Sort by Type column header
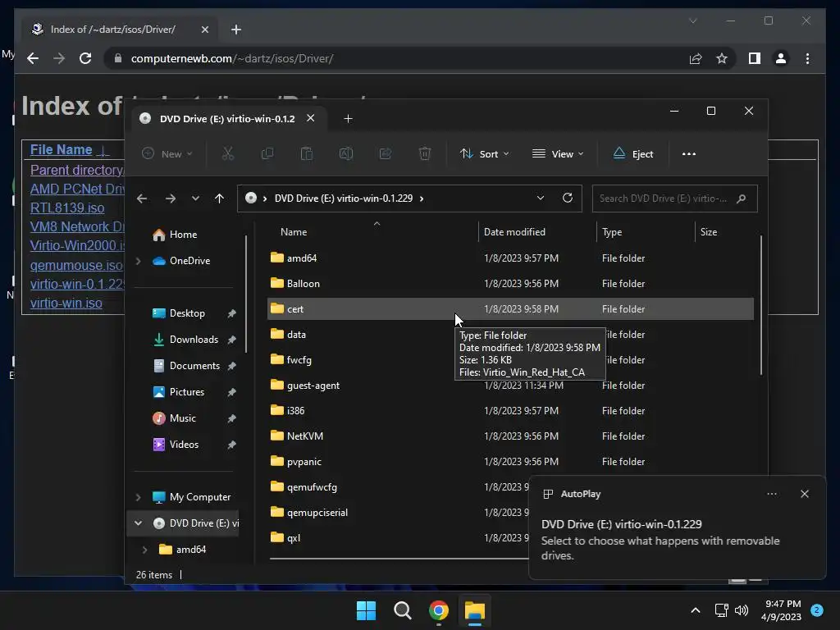The height and width of the screenshot is (630, 840). coord(645,232)
